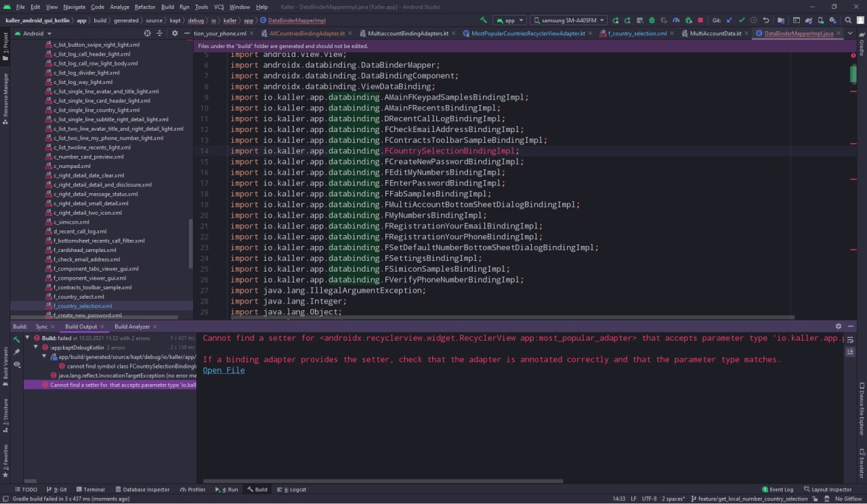Open the Refactor menu
This screenshot has width=867, height=504.
point(145,7)
